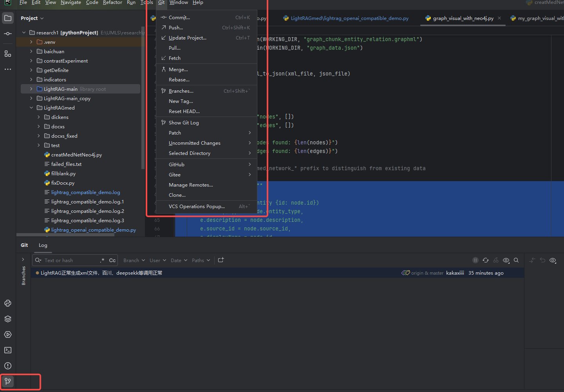Open the Paths filter dropdown
The width and height of the screenshot is (564, 392).
(x=201, y=260)
